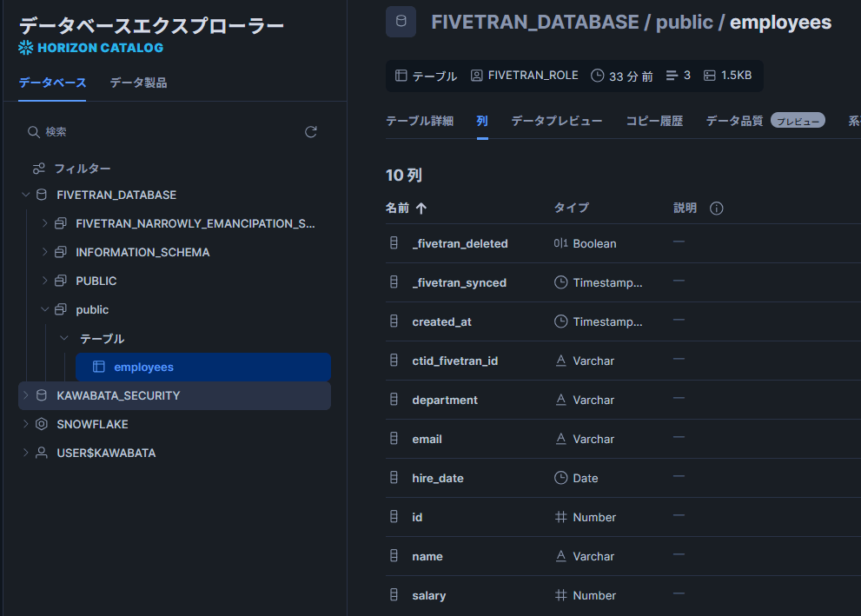
Task: Click the public breadcrumb link
Action: tap(685, 23)
